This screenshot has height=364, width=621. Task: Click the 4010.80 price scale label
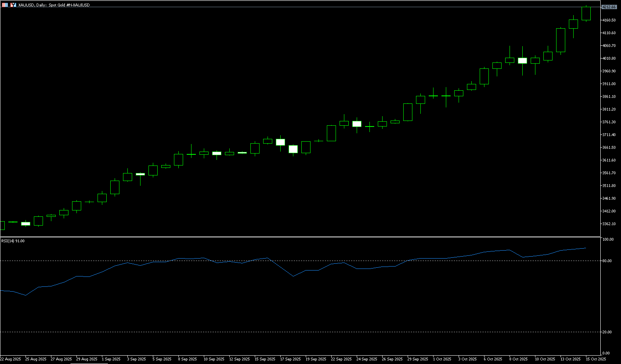click(609, 58)
